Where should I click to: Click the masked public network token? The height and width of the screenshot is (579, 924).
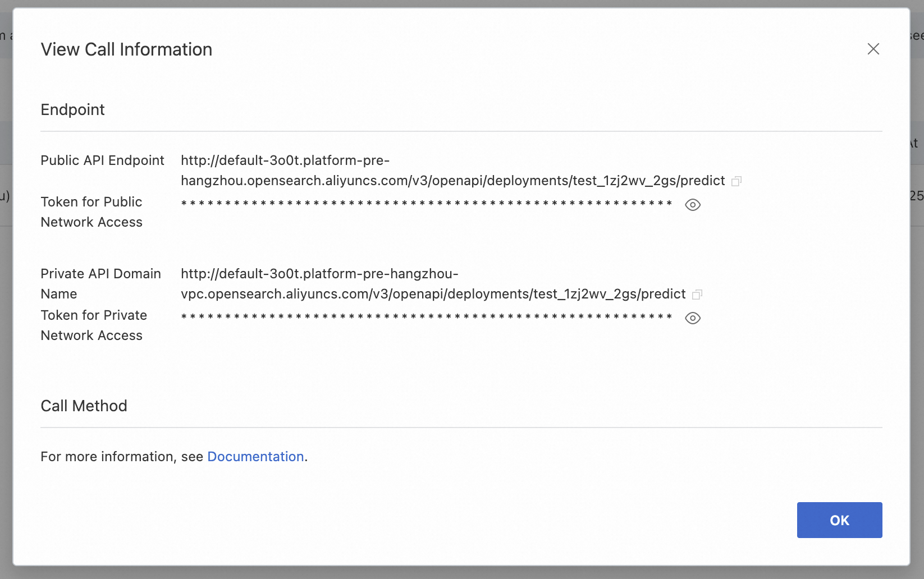(427, 204)
